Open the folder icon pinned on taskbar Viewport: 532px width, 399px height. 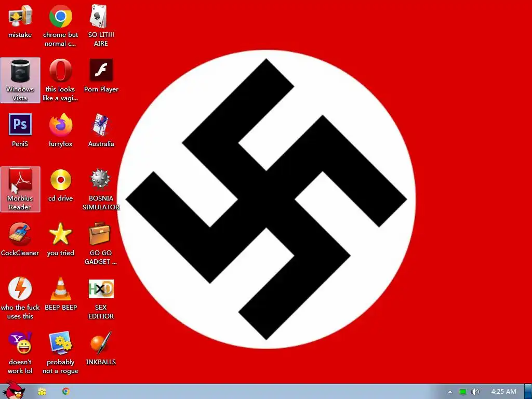coord(42,392)
